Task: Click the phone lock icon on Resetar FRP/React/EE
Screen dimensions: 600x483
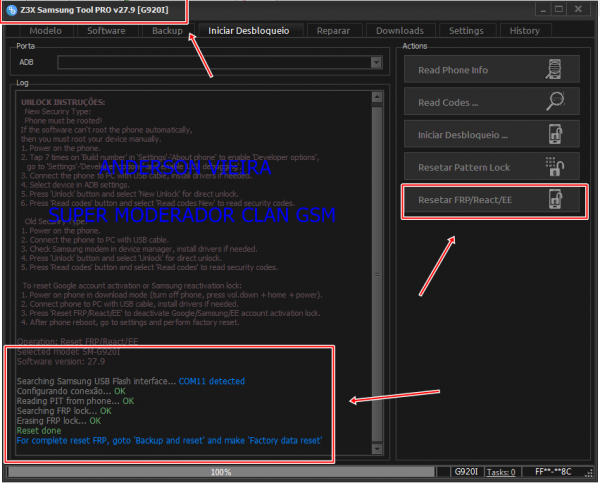Action: [x=555, y=199]
